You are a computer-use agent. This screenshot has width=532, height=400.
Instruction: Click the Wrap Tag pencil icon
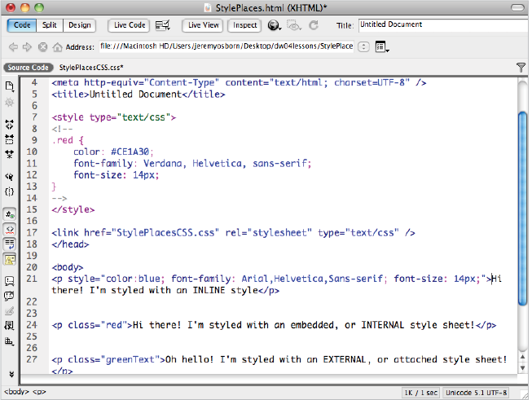[x=10, y=310]
